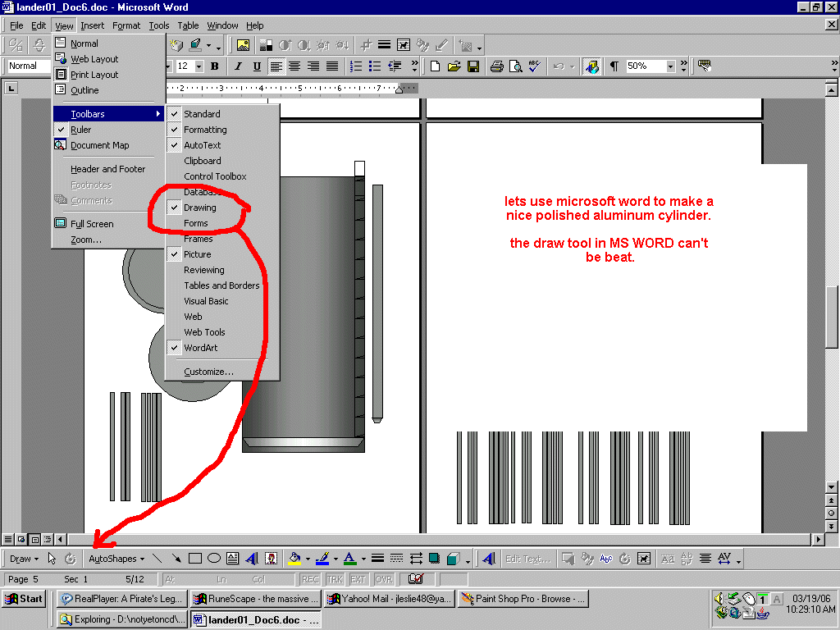
Task: Toggle the Ruler option in the View menu
Action: (108, 130)
